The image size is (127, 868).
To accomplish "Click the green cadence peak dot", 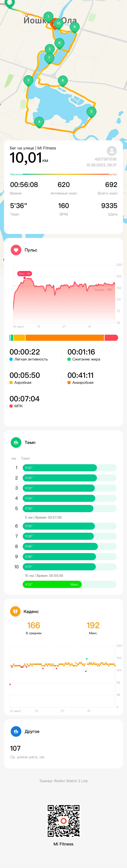I will pos(87,658).
